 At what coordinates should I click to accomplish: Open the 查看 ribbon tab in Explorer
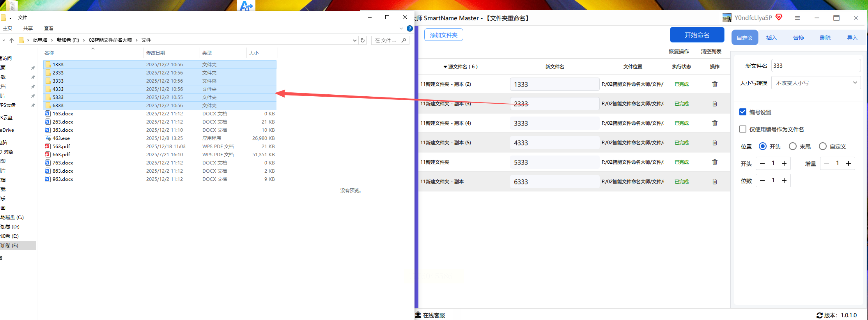[49, 28]
